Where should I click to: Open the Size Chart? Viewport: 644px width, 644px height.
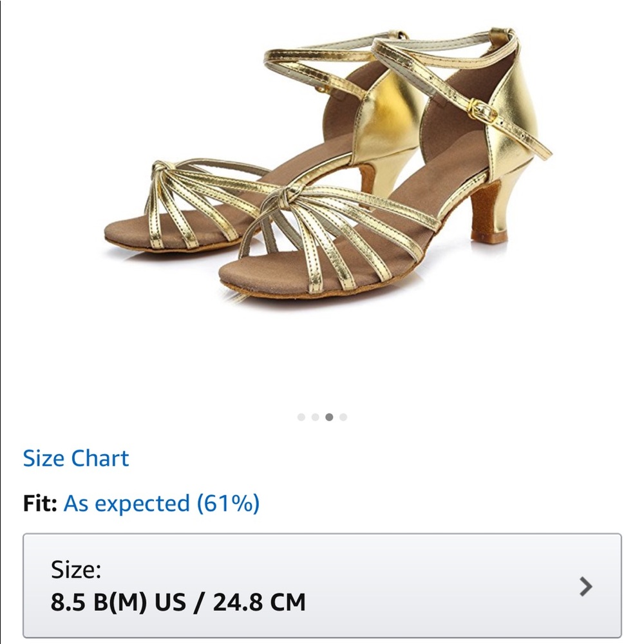tap(76, 459)
